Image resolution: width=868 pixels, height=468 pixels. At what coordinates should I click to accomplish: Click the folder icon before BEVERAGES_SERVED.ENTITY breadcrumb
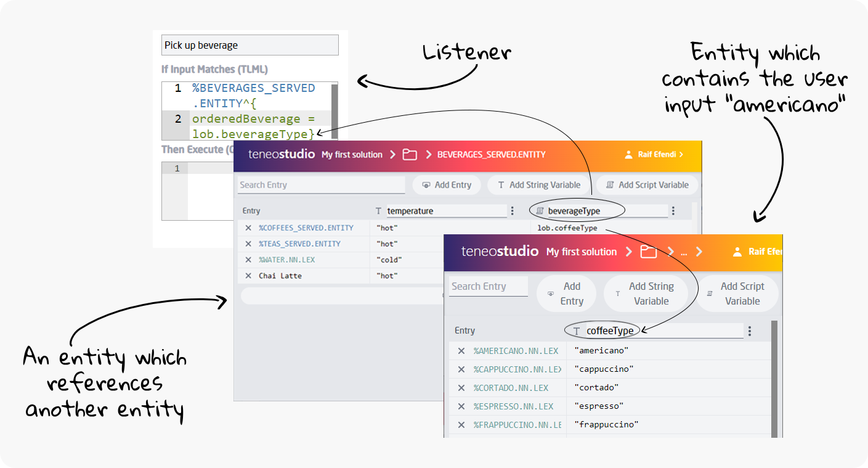(410, 155)
